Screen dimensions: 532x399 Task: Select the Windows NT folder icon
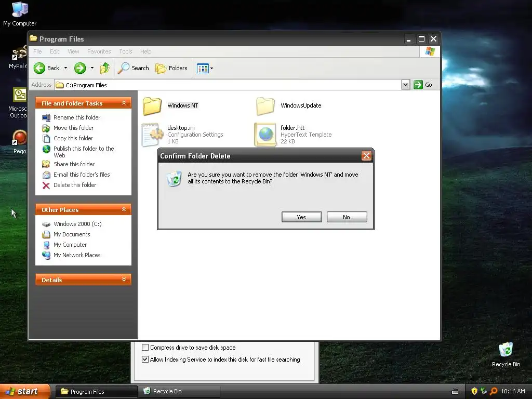(x=152, y=106)
